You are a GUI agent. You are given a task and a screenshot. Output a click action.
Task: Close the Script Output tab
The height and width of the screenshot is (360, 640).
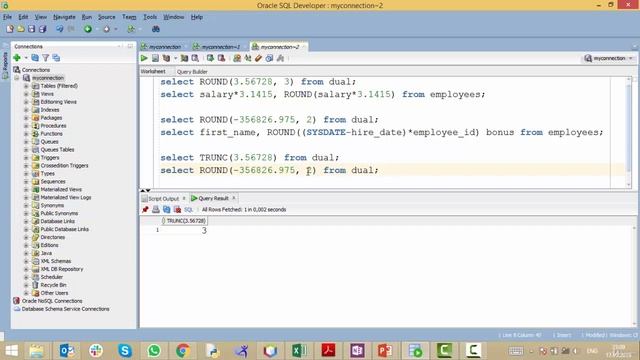pos(184,198)
